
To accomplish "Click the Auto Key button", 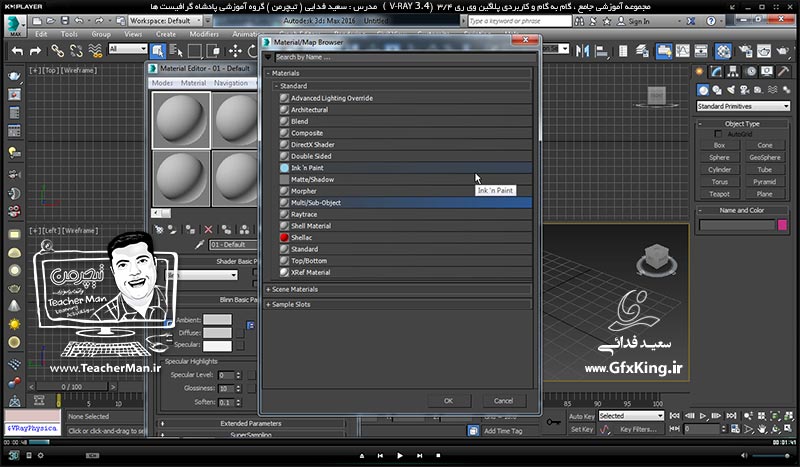I will coord(582,416).
